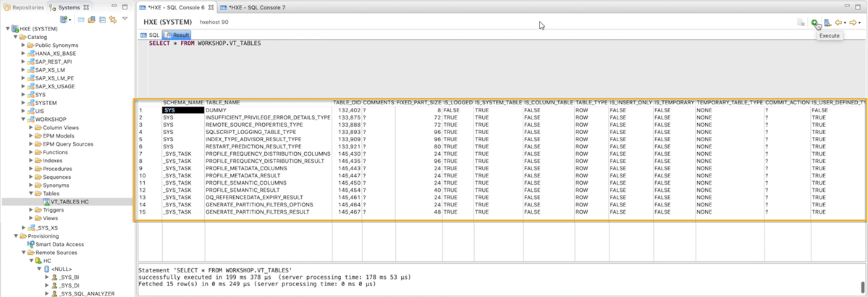This screenshot has width=868, height=297.
Task: Collapse the Tables folder
Action: [x=31, y=193]
